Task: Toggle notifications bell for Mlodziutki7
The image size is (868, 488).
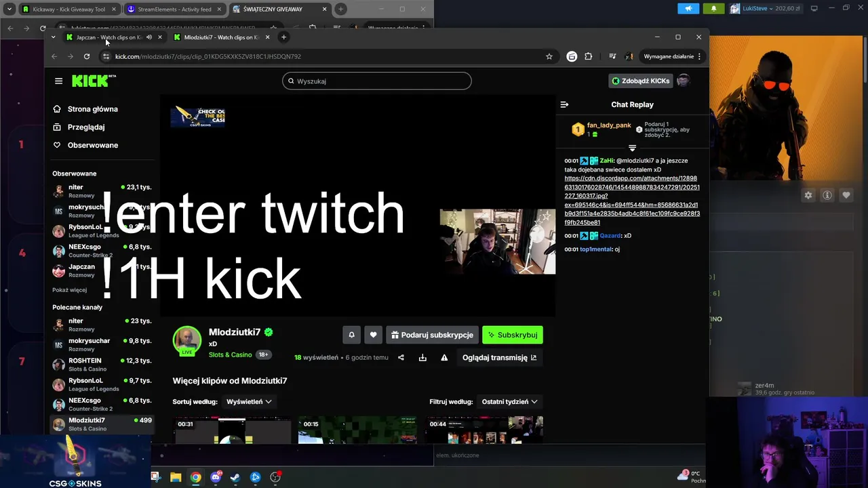Action: [351, 335]
